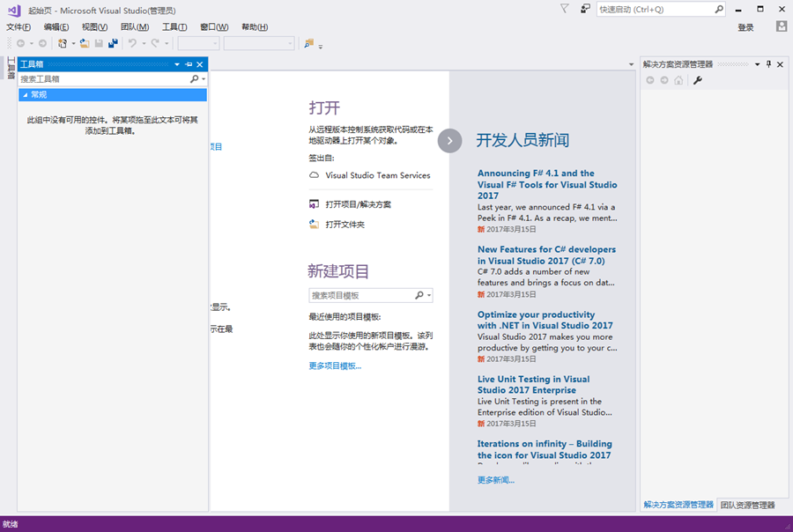Open the Visual Studio Team Services link
This screenshot has height=532, width=793.
coord(377,175)
